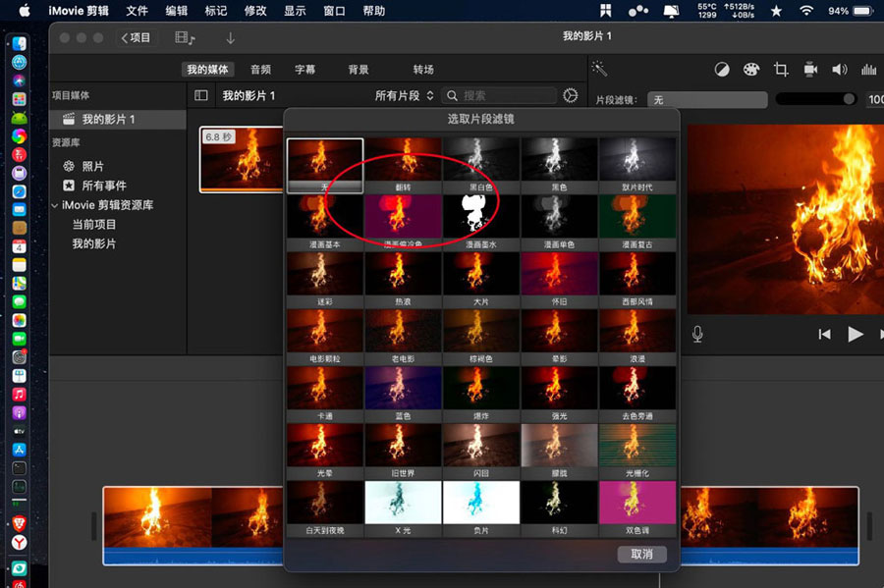
Task: Open the Music app in the dock
Action: click(x=20, y=395)
